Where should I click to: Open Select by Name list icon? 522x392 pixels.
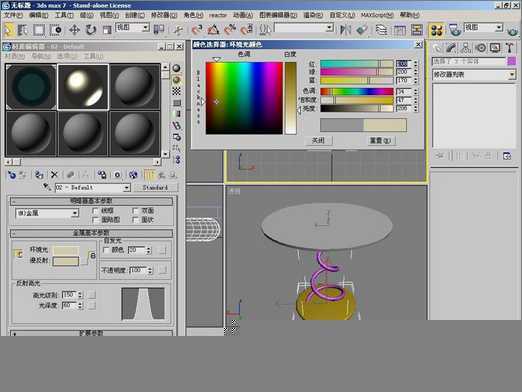[x=23, y=30]
